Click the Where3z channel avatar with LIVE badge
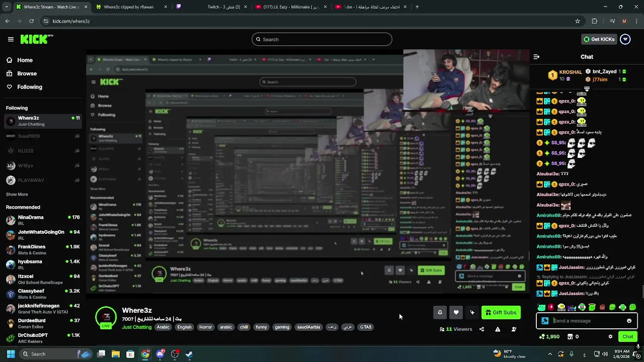Screen dimensions: 644x362 tap(106, 318)
